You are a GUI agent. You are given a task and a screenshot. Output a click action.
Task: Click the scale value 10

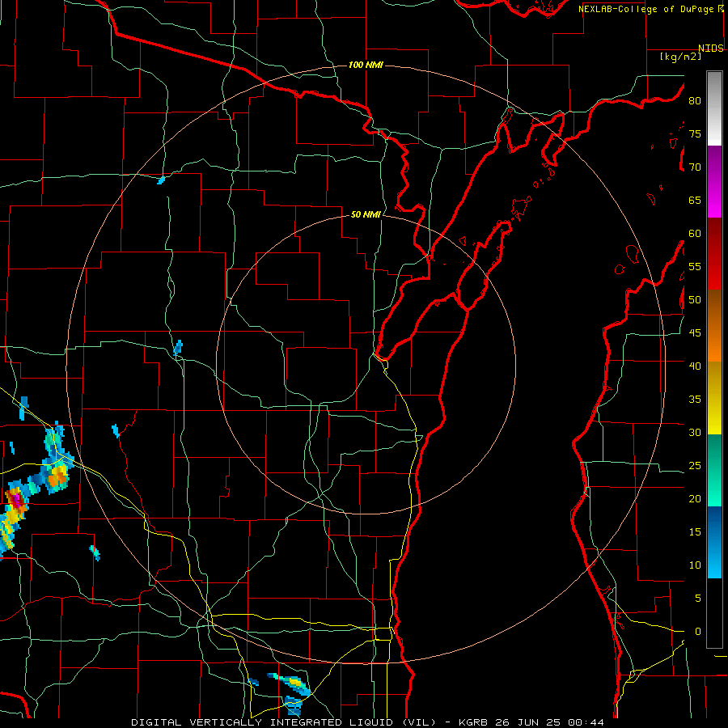695,565
